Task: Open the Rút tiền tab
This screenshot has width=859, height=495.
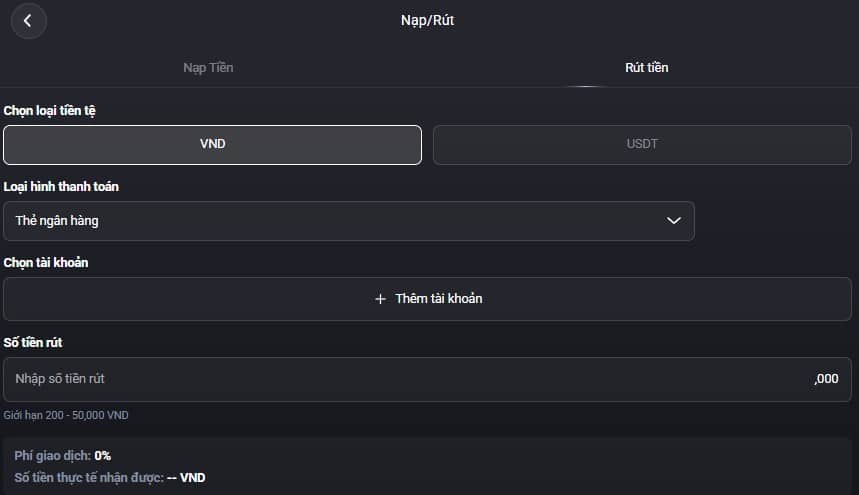Action: 646,67
